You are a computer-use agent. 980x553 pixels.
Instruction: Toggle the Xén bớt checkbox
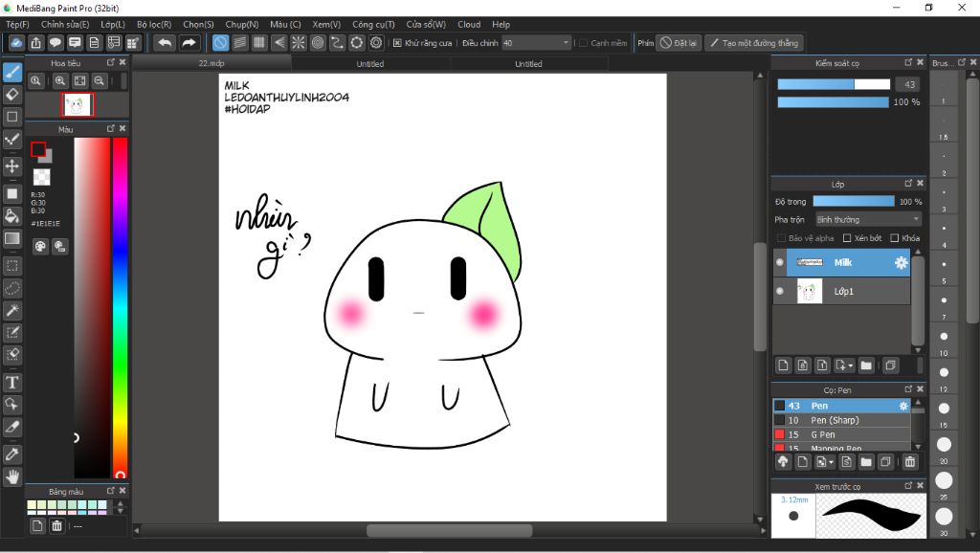coord(847,238)
